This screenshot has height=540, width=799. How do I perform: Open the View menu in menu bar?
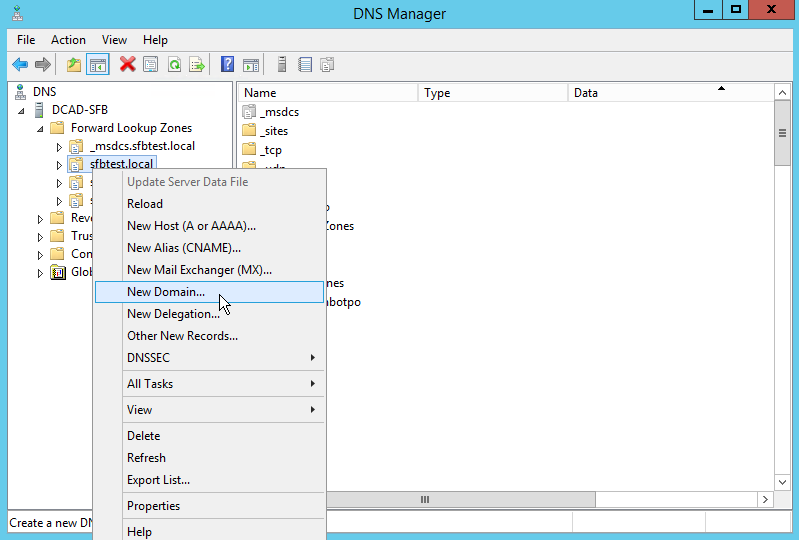tap(114, 40)
